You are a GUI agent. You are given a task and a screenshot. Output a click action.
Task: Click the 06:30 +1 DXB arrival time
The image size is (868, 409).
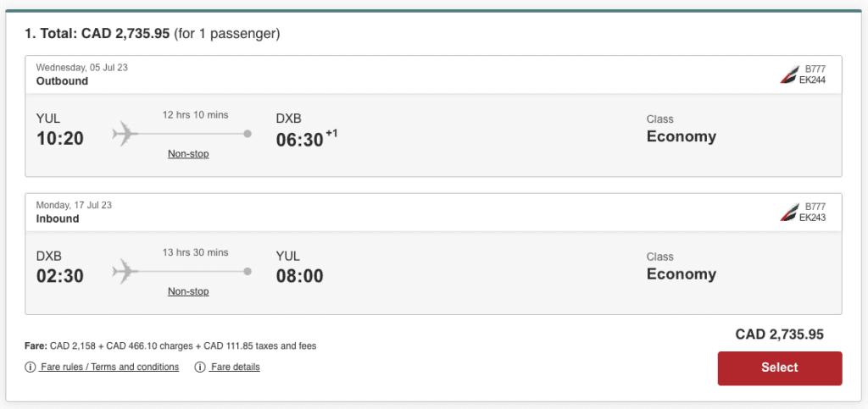pyautogui.click(x=300, y=141)
